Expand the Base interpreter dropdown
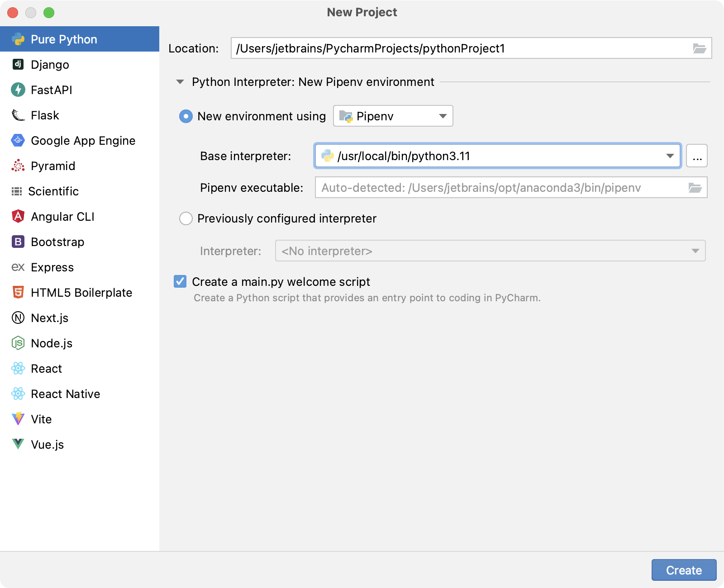The height and width of the screenshot is (588, 724). (x=670, y=156)
